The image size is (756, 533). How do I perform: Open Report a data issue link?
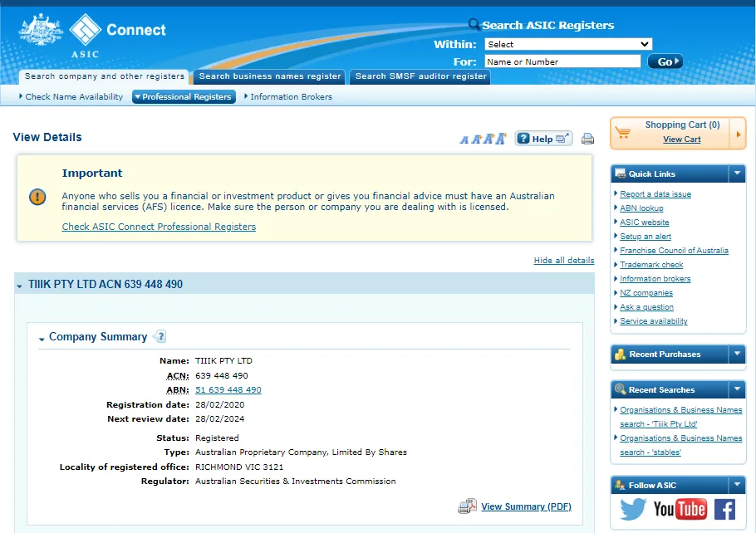pos(655,193)
